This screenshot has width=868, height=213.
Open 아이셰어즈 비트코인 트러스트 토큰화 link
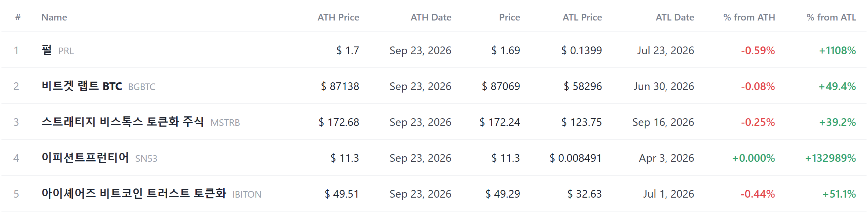[134, 193]
